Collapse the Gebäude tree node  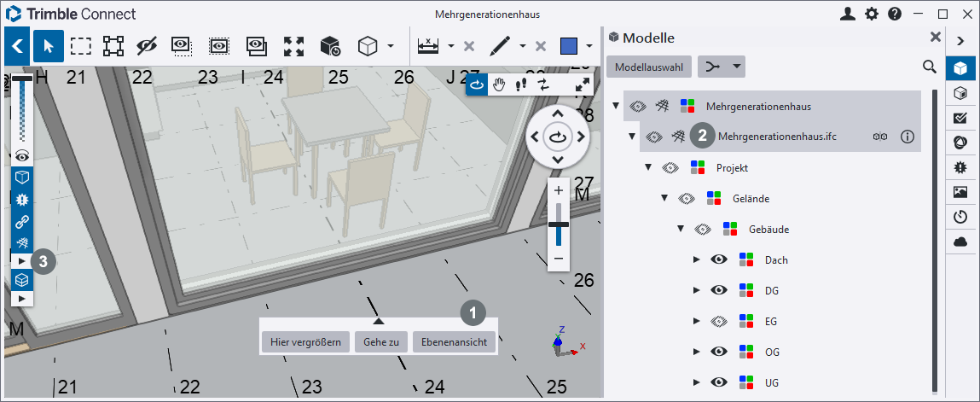coord(681,229)
